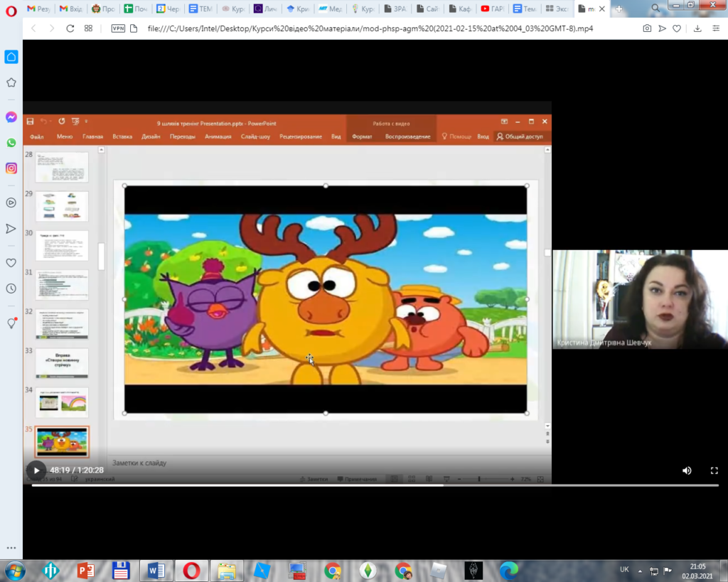Click the address bar with the mp4 file path
728x582 pixels.
pyautogui.click(x=370, y=28)
